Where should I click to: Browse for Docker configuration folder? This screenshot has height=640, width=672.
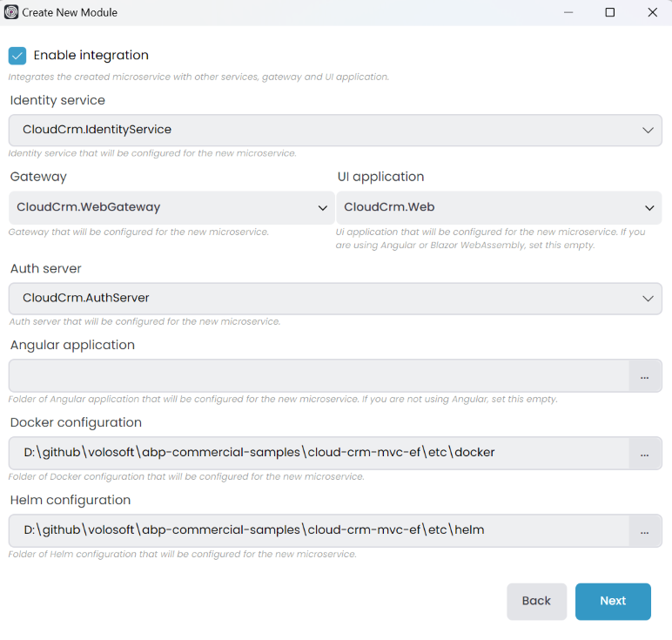[x=645, y=454]
